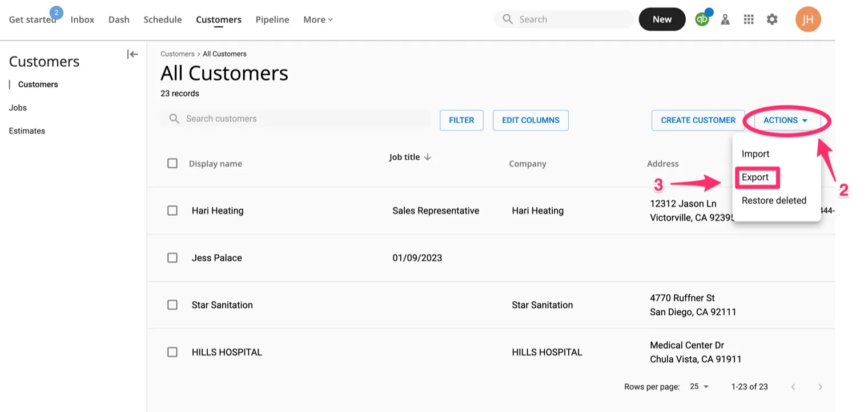Open the apps grid icon
This screenshot has height=412, width=868.
(749, 19)
